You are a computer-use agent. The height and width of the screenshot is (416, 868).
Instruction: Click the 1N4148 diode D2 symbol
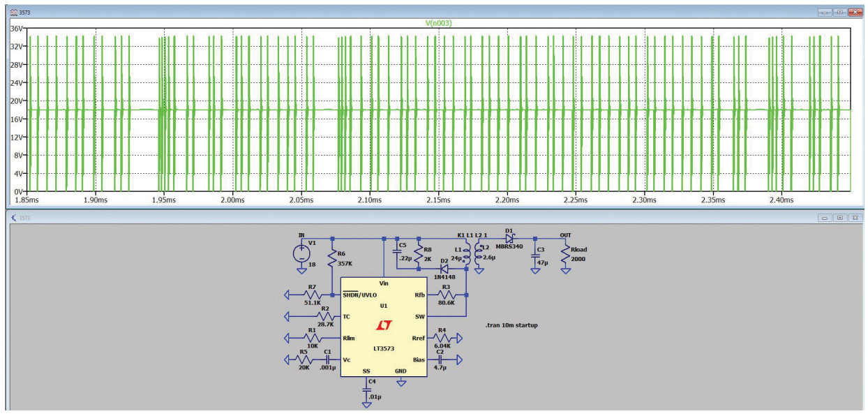pyautogui.click(x=444, y=269)
